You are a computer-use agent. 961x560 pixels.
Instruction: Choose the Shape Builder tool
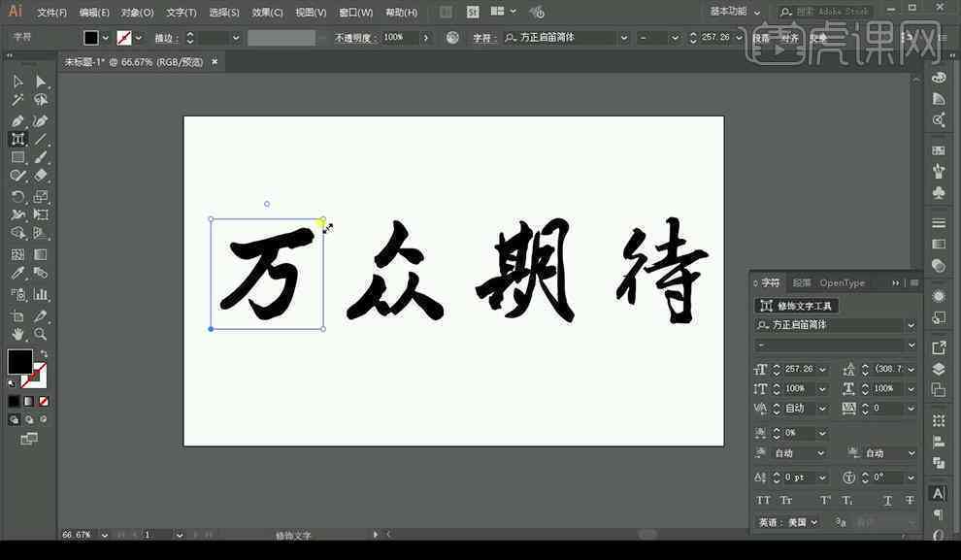pos(17,233)
